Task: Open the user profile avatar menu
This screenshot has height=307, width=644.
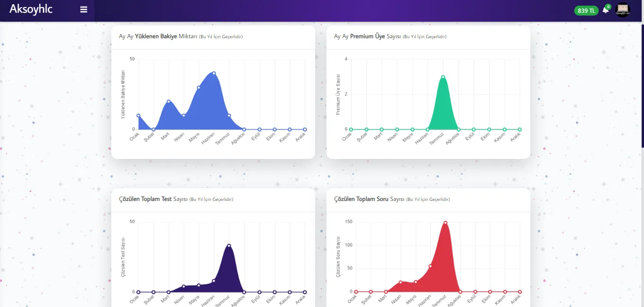Action: pyautogui.click(x=623, y=10)
